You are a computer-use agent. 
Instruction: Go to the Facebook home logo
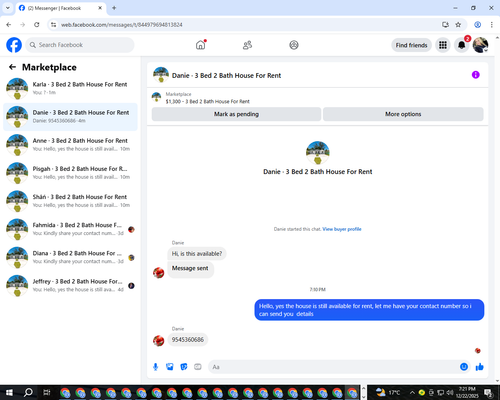(x=14, y=45)
